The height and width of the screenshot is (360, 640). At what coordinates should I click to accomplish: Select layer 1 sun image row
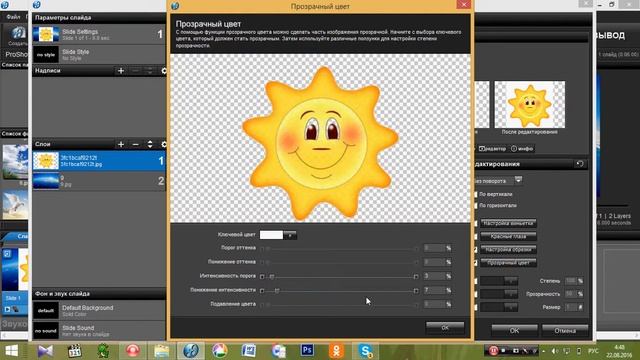[99, 161]
